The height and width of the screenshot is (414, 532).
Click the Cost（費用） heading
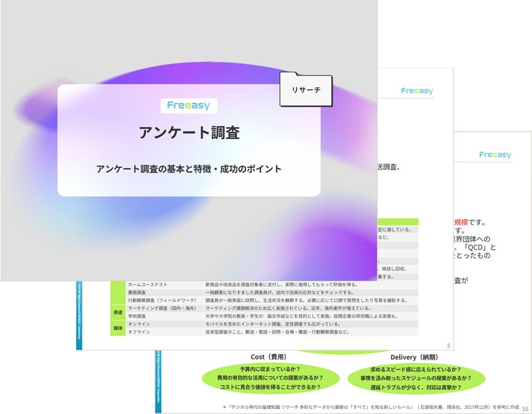click(270, 357)
